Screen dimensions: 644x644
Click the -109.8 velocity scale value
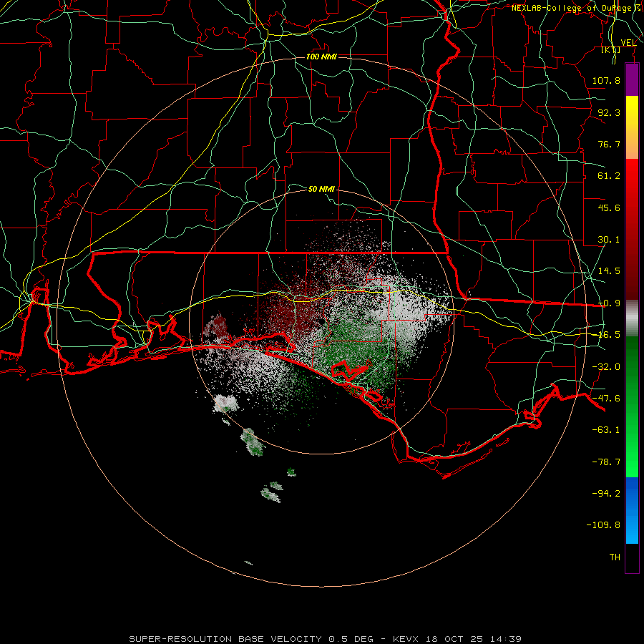click(603, 525)
